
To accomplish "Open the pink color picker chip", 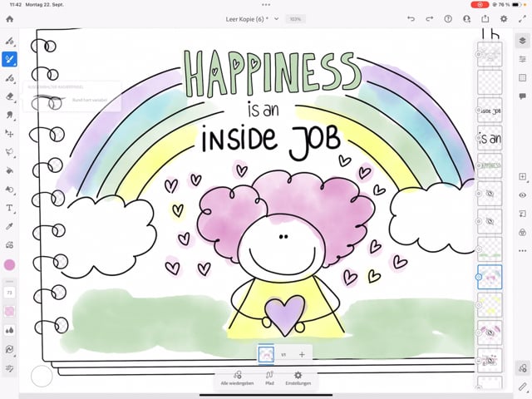I will 9,265.
